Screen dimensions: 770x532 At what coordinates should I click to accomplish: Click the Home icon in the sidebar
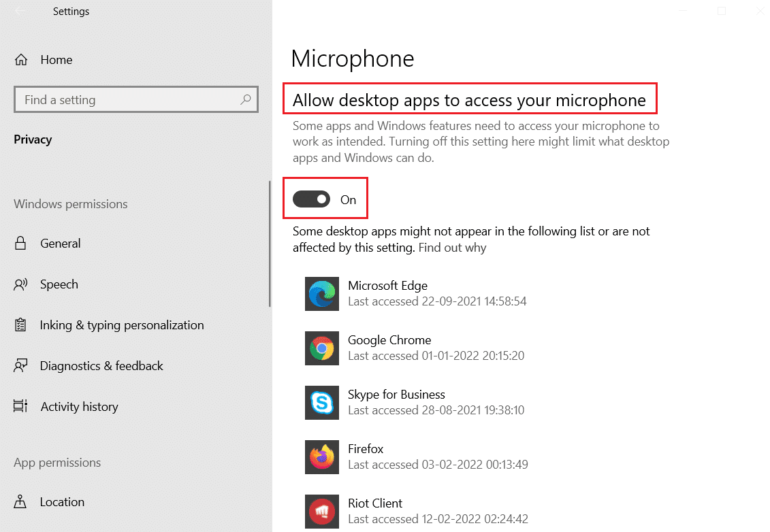(x=20, y=60)
